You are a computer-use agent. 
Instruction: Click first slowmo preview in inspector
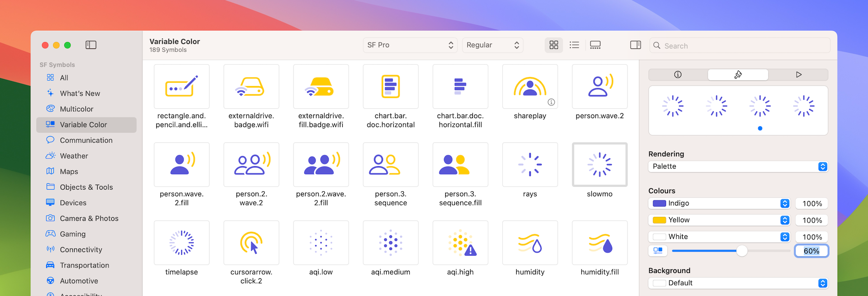[673, 106]
